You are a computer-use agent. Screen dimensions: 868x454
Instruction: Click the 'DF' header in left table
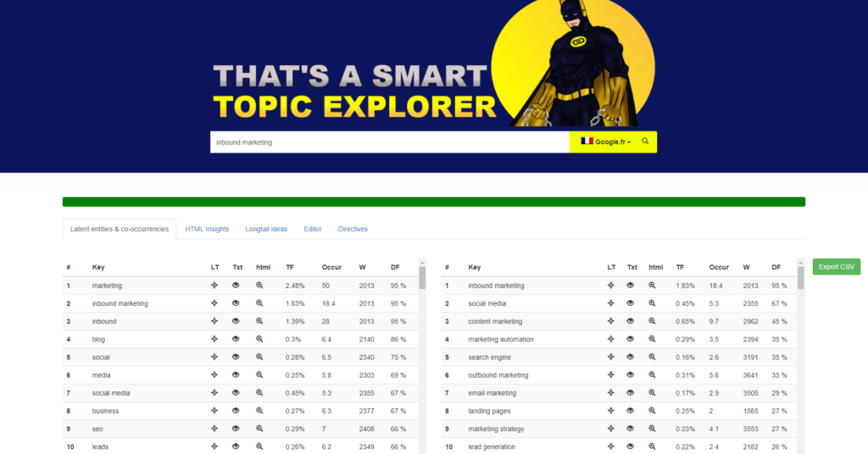[x=395, y=267]
